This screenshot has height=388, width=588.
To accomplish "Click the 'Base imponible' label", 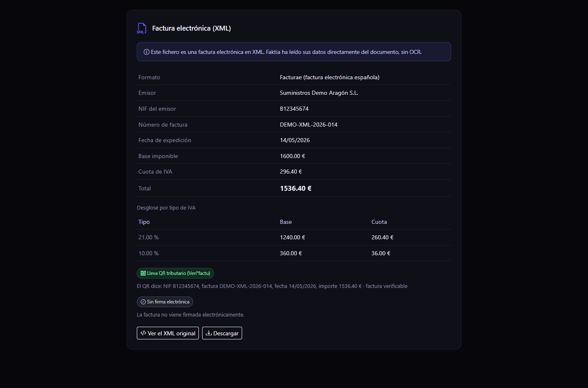I will tap(158, 156).
